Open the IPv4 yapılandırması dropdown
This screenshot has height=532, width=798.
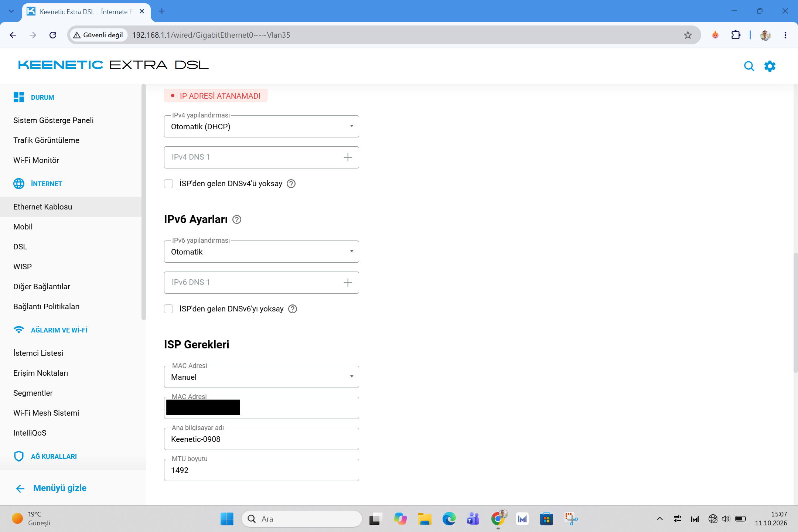click(x=262, y=126)
